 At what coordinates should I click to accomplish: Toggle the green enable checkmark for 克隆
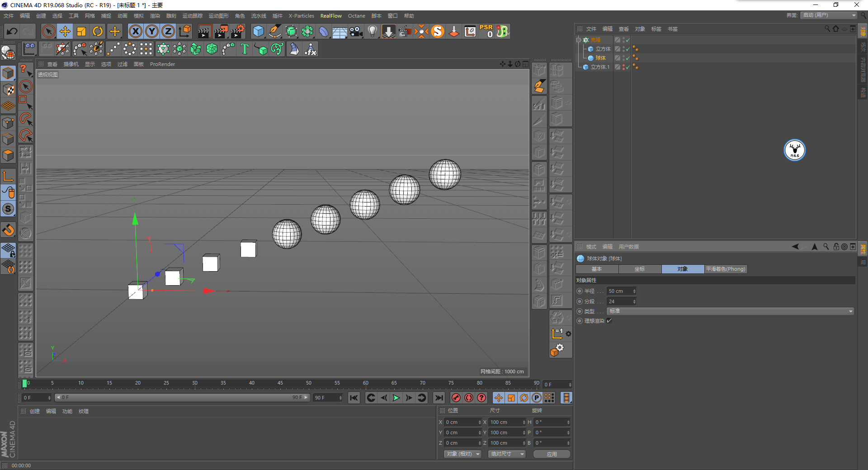click(628, 40)
